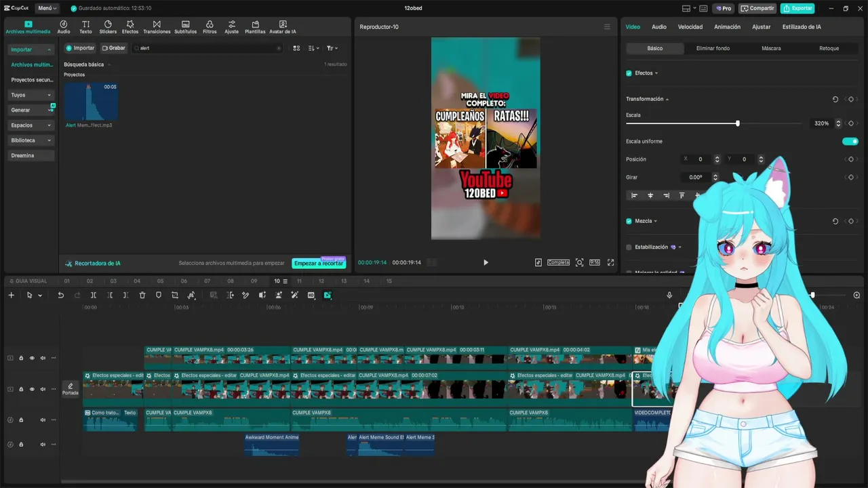Click Empezar a recortar button
This screenshot has height=488, width=868.
click(x=319, y=263)
